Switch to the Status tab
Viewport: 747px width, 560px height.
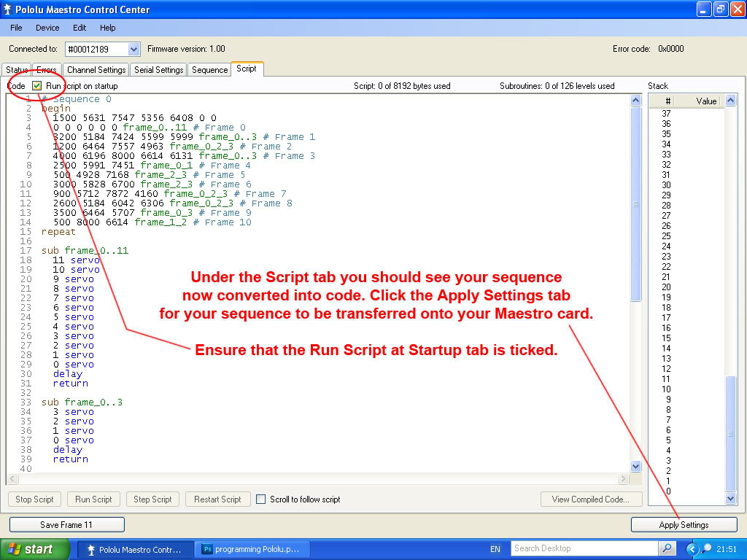17,69
